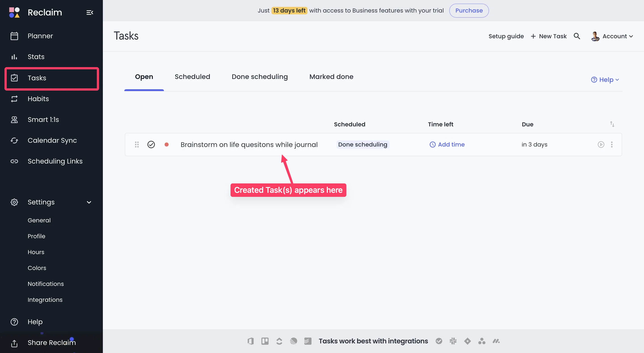Open Calendar Sync page

(52, 140)
